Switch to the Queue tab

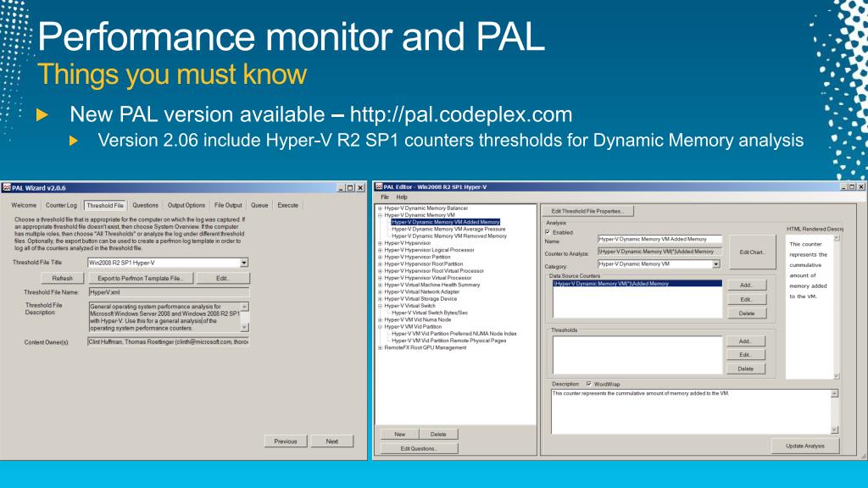pos(259,205)
